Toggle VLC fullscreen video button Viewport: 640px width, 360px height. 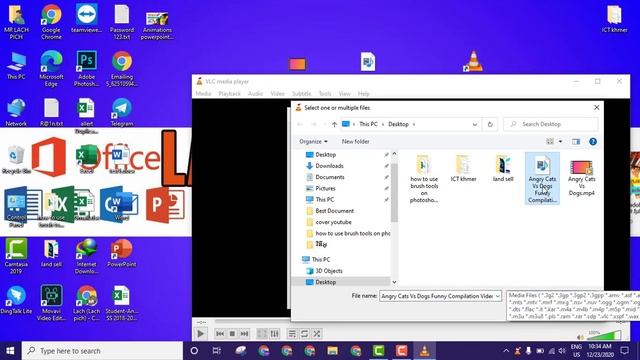click(262, 333)
